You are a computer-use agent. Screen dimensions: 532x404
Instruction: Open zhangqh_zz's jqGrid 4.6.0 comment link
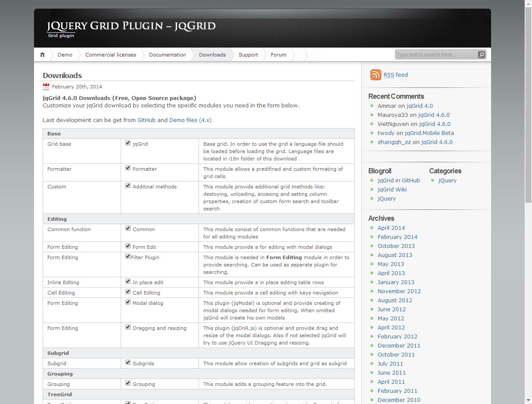(x=437, y=142)
